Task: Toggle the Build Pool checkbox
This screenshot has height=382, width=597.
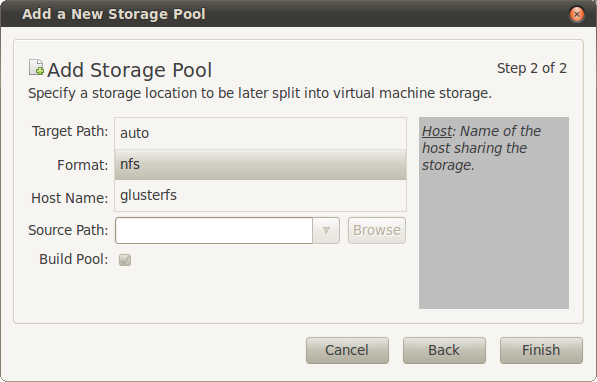Action: (x=125, y=260)
